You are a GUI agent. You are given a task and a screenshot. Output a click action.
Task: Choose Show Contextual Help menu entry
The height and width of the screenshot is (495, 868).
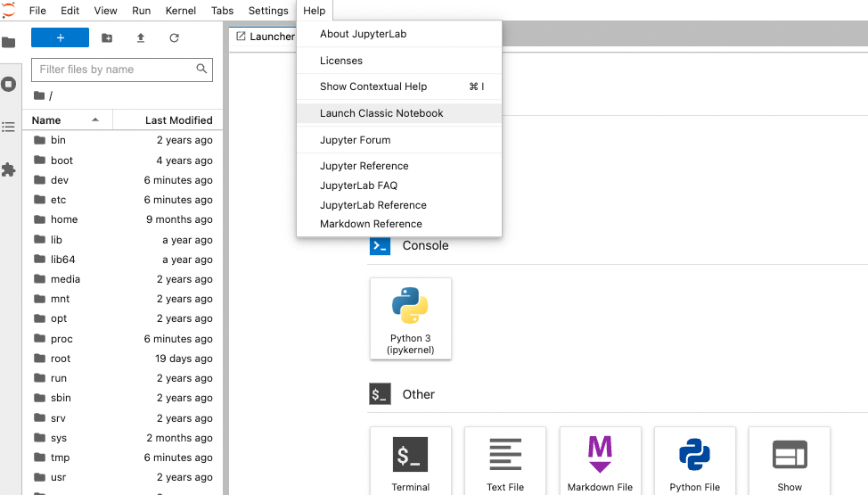pos(399,87)
